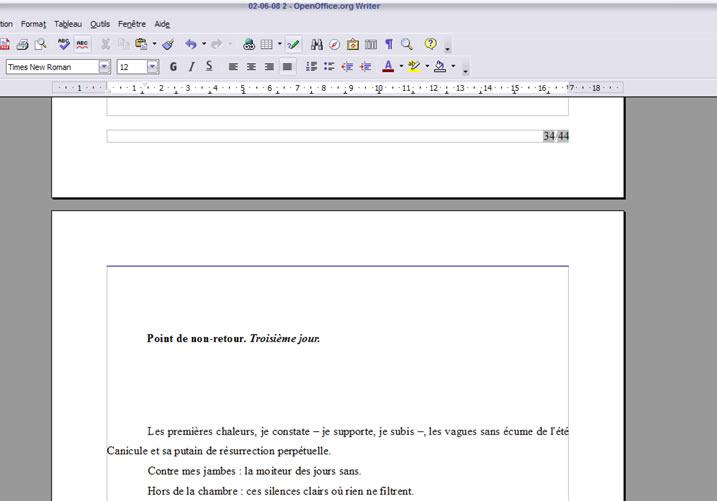Open the page preview icon

(41, 44)
